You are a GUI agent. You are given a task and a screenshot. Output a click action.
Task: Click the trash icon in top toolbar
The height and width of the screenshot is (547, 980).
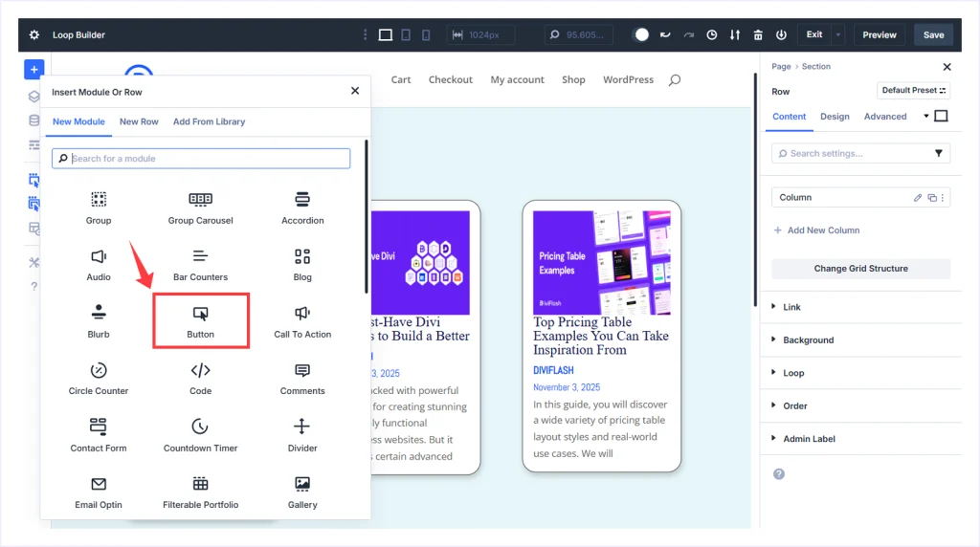[758, 34]
